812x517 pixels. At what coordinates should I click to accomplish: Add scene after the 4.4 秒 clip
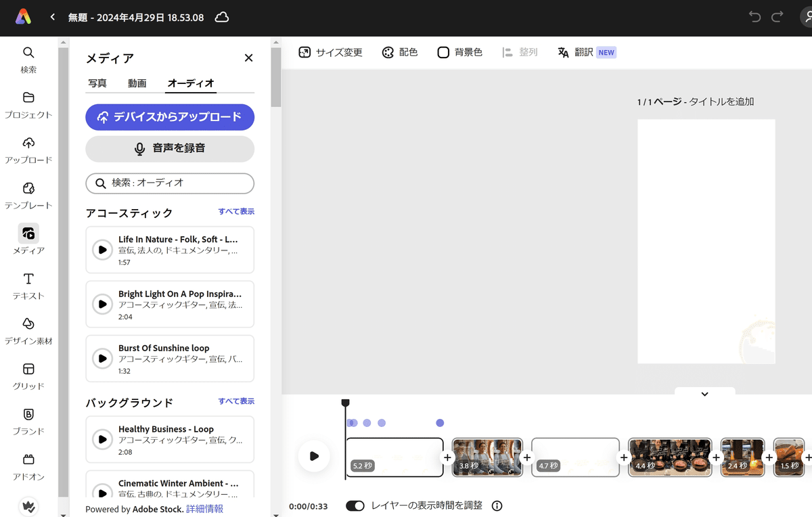tap(716, 457)
